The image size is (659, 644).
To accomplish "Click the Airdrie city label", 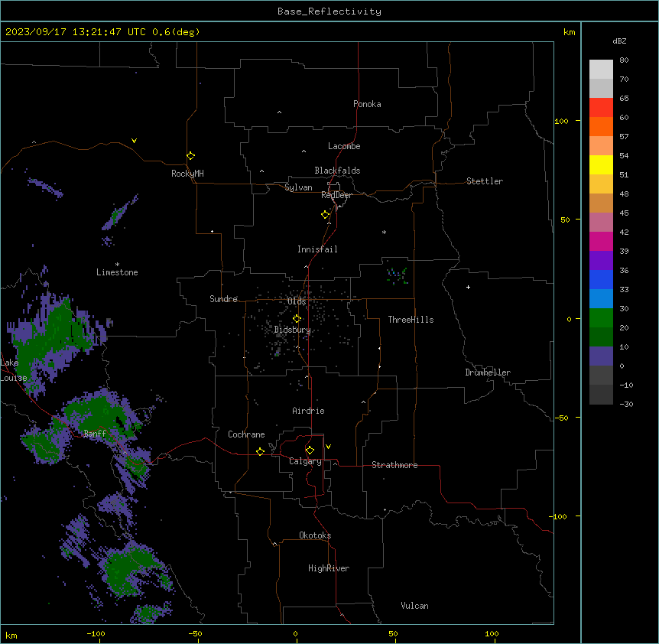I will click(308, 411).
